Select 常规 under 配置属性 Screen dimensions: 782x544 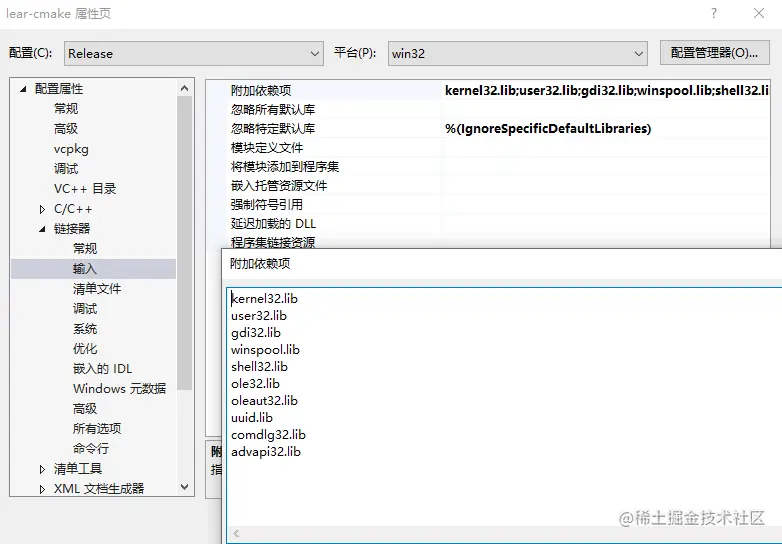(66, 109)
